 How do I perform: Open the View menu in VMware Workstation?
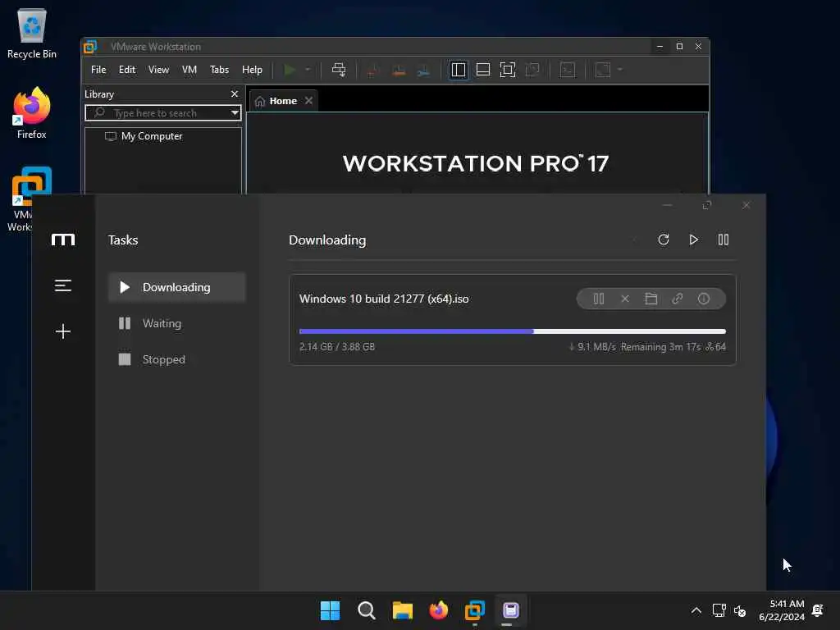[158, 70]
